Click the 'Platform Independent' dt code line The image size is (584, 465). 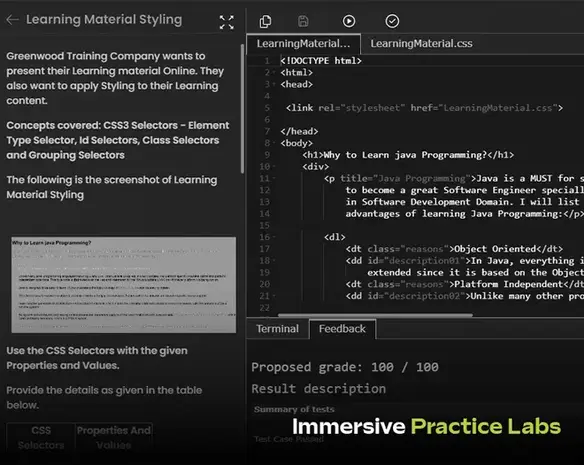click(464, 284)
